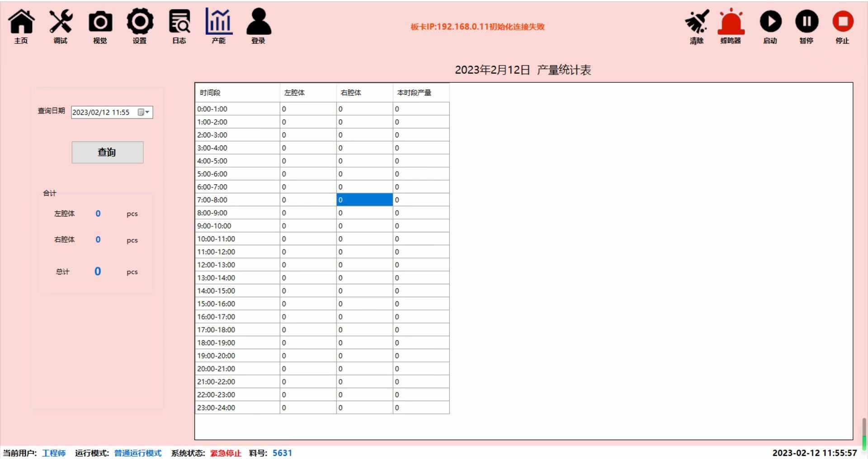Select the 右腔体 column header
Screen dimensions: 868x459
coord(365,93)
